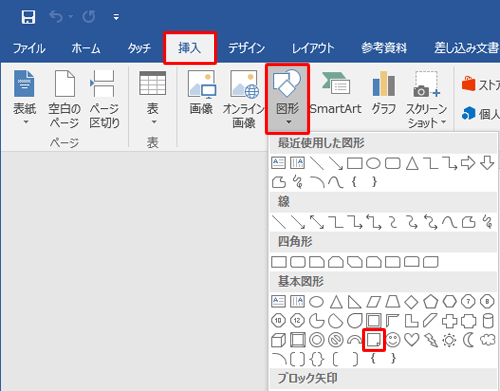
Task: Select the cross plus shape
Action: pyautogui.click(x=449, y=321)
